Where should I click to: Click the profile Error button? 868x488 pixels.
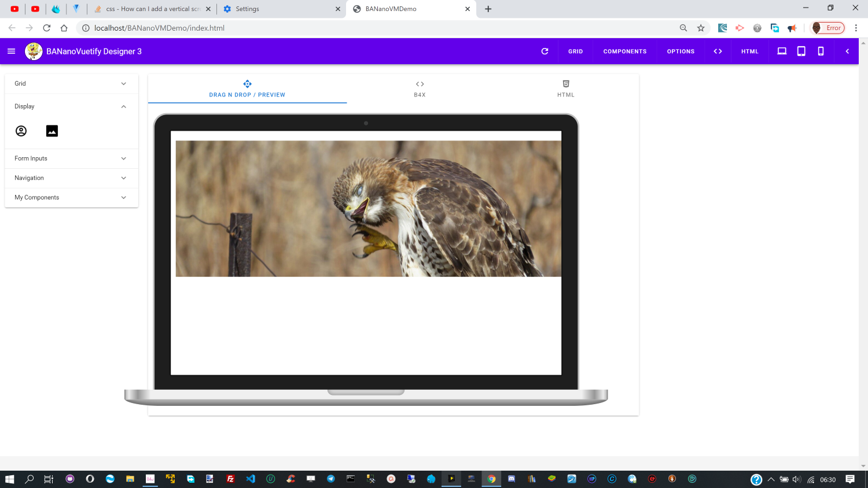tap(828, 28)
